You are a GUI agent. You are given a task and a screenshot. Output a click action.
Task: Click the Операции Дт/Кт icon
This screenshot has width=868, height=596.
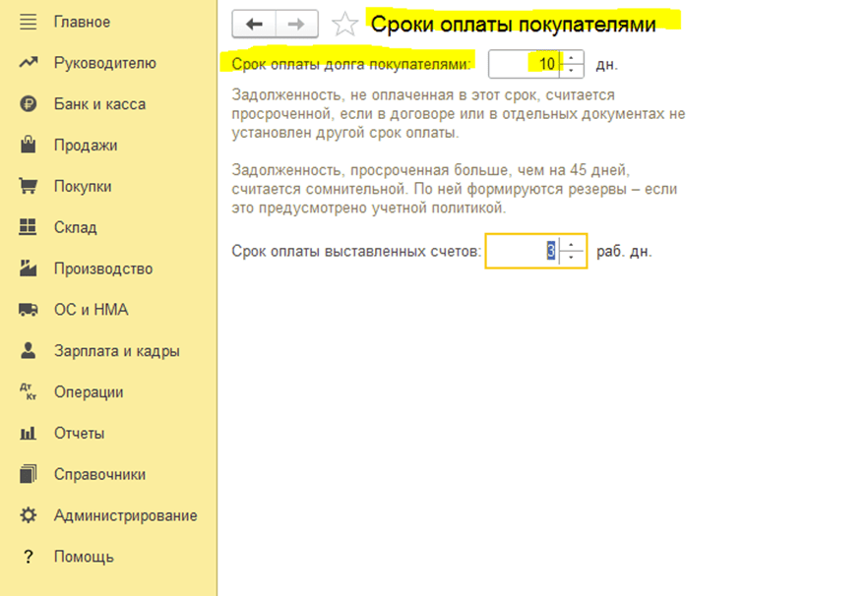tap(29, 391)
